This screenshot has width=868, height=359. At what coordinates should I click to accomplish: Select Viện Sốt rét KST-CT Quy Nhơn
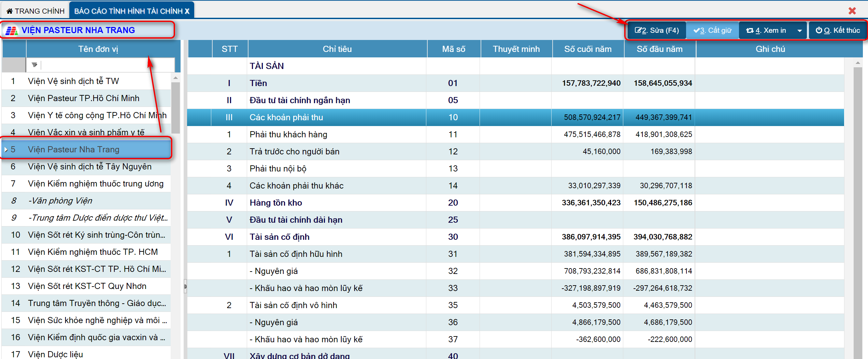pyautogui.click(x=87, y=286)
